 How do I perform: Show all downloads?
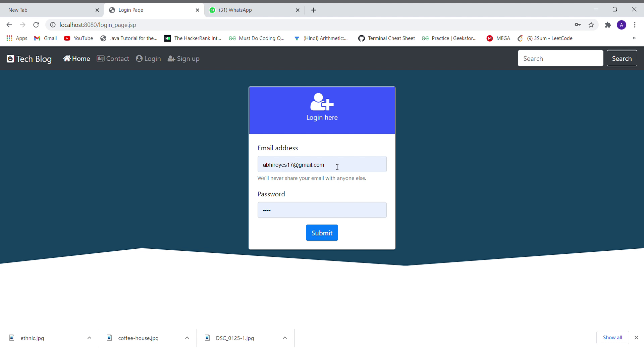[x=612, y=338]
